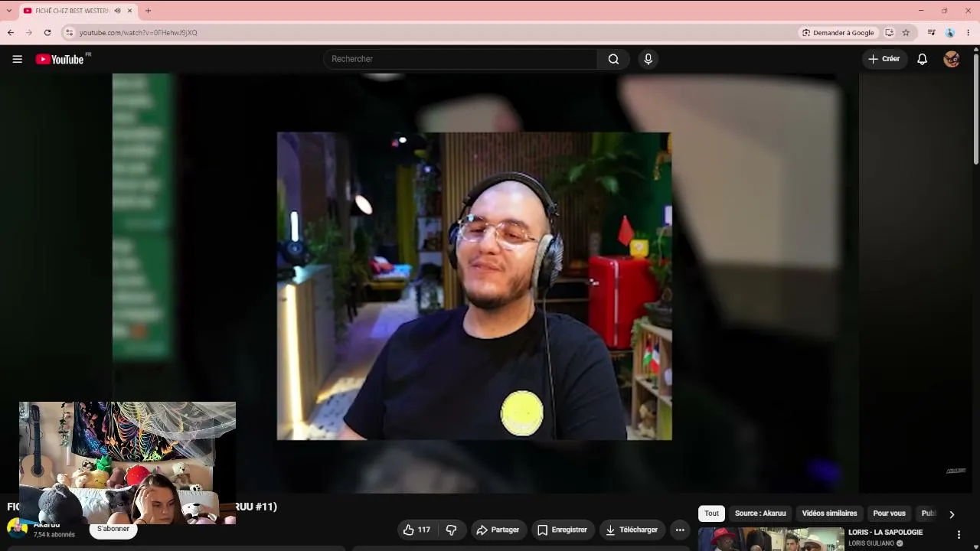Select the Tout filter chip
Viewport: 980px width, 551px height.
coord(711,514)
